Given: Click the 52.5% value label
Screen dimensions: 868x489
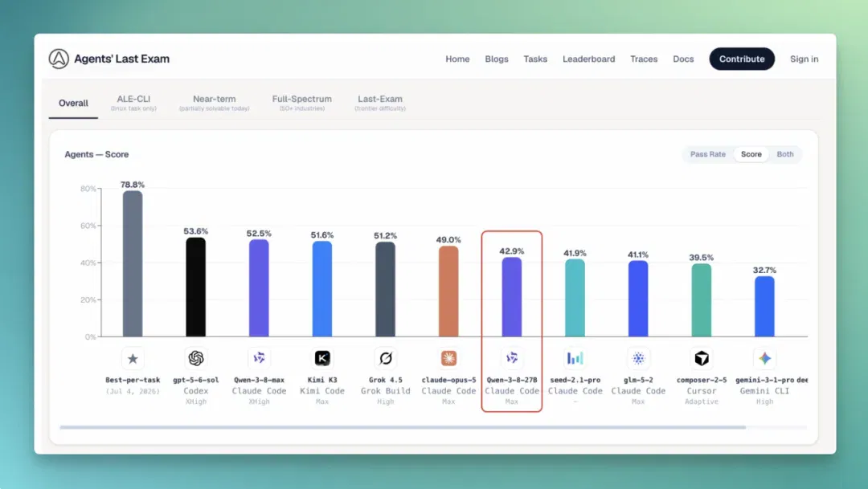Looking at the screenshot, I should point(259,234).
